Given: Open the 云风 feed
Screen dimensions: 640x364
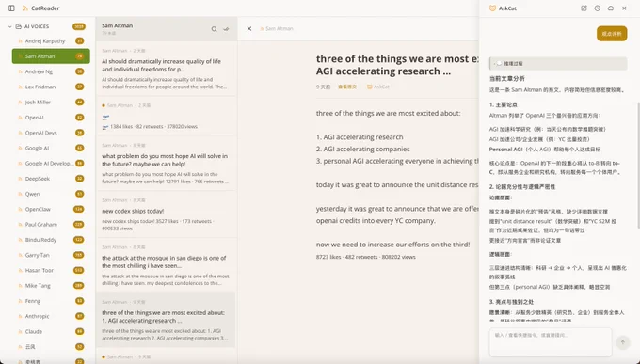Looking at the screenshot, I should [x=51, y=347].
